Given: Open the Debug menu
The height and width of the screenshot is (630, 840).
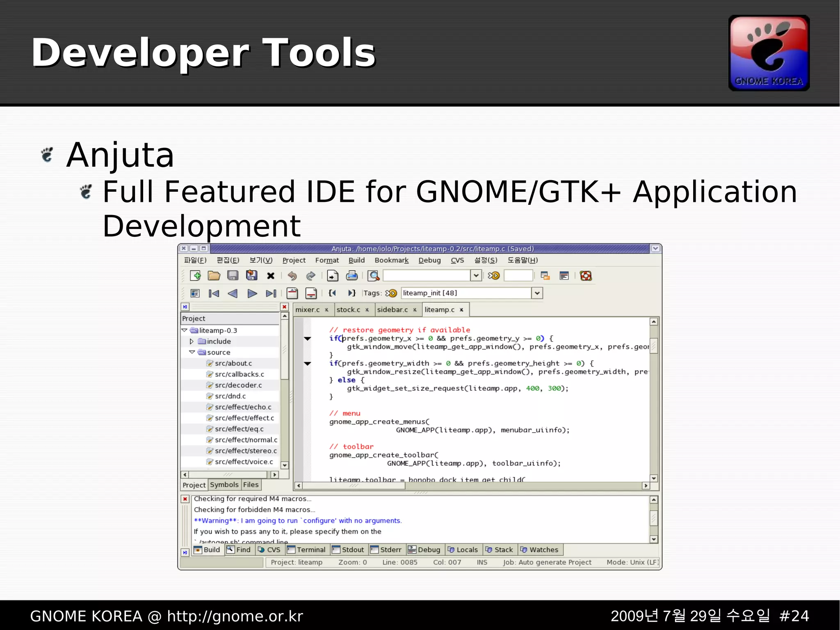Looking at the screenshot, I should pyautogui.click(x=429, y=260).
